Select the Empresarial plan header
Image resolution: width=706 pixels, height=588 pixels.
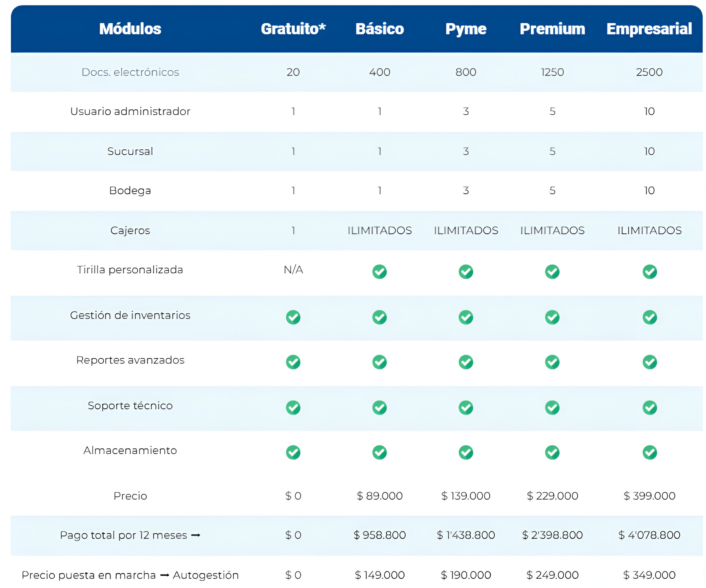[x=649, y=29]
